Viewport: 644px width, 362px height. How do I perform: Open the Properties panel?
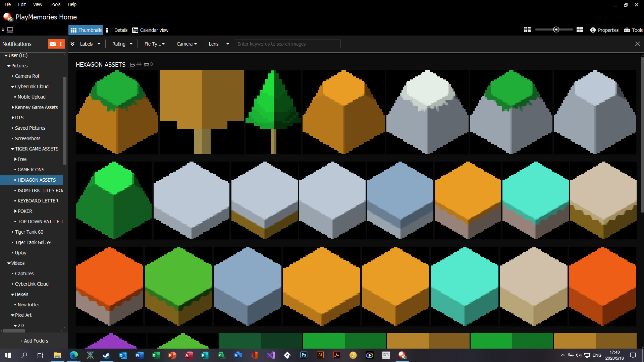tap(604, 30)
